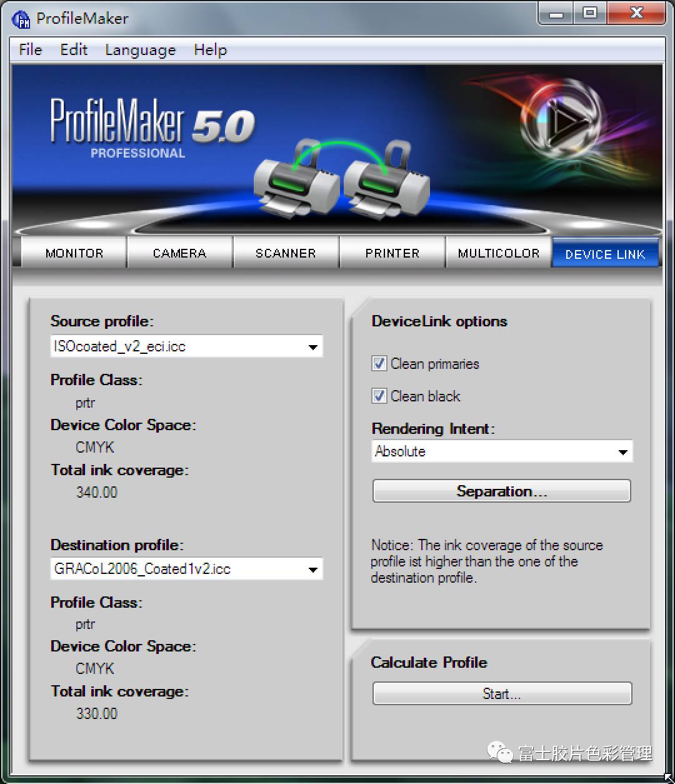The height and width of the screenshot is (784, 675).
Task: Switch to the MONITOR tab
Action: click(x=74, y=253)
